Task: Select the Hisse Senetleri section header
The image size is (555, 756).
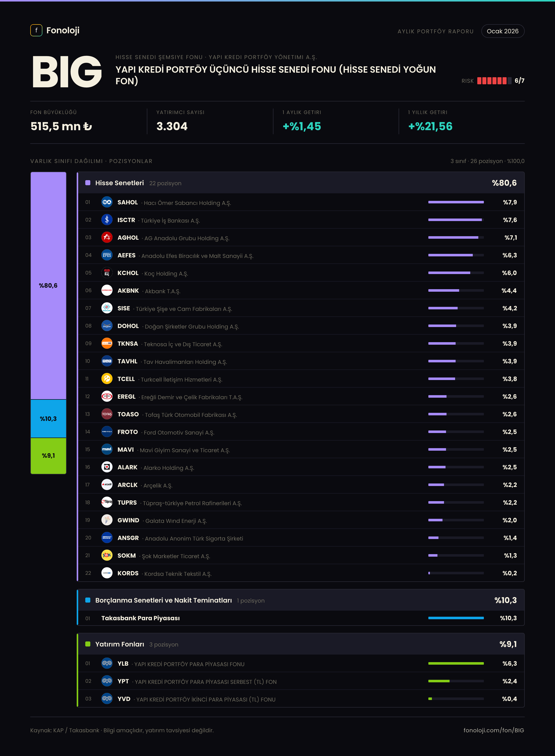Action: 301,183
